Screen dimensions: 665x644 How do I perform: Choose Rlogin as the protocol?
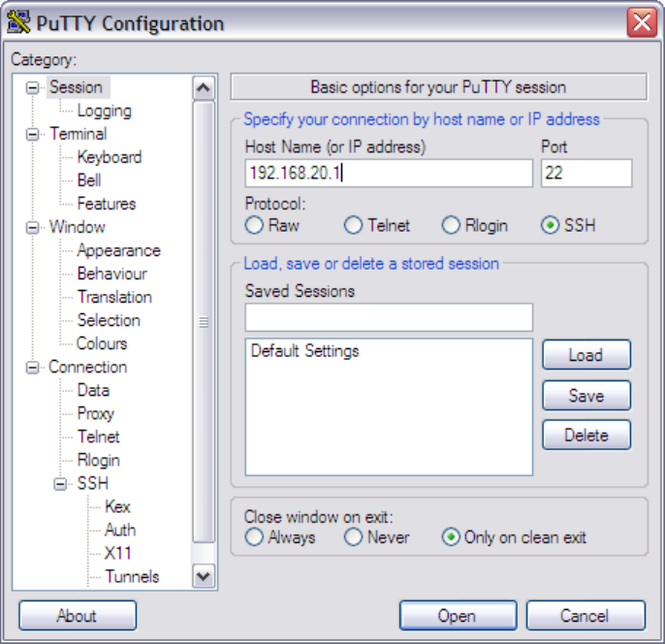(x=451, y=225)
